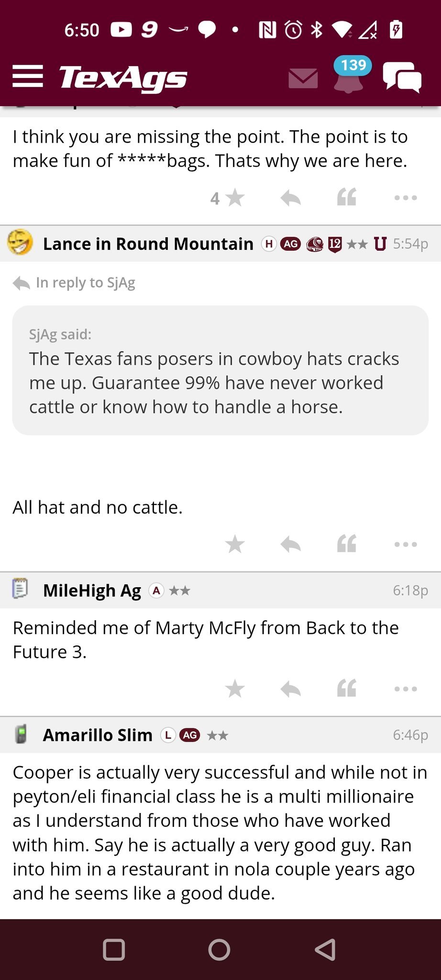Tap the Android back navigation button

(325, 950)
